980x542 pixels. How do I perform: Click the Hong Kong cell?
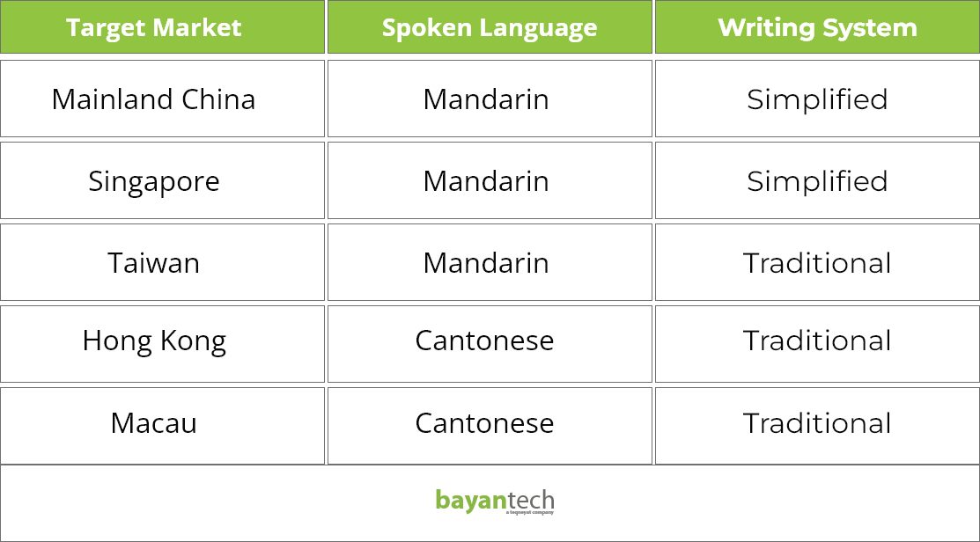(163, 344)
